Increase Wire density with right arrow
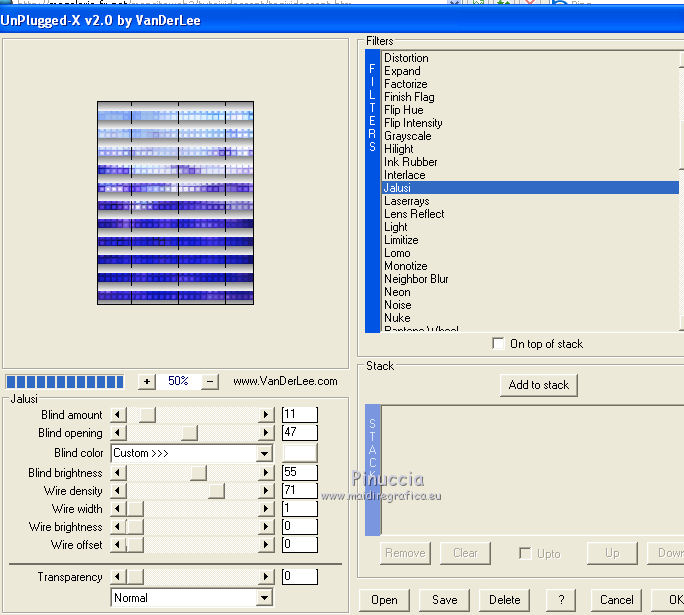Image resolution: width=684 pixels, height=615 pixels. point(265,491)
